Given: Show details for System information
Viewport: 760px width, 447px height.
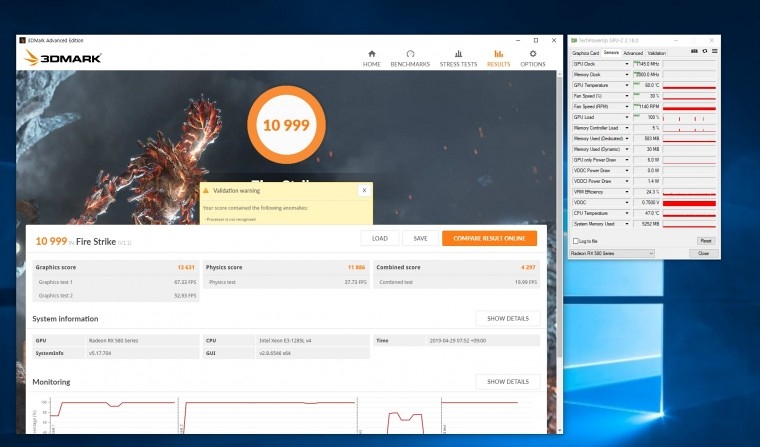Looking at the screenshot, I should 507,319.
